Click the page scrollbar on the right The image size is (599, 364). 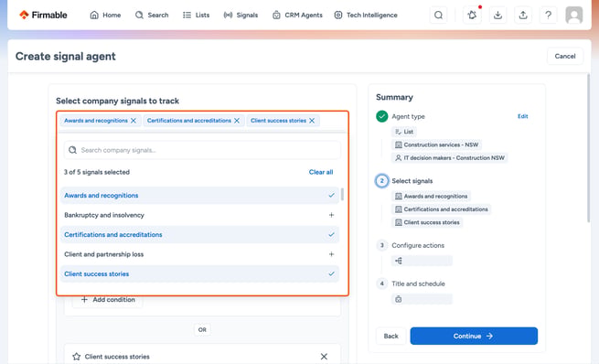[x=589, y=148]
